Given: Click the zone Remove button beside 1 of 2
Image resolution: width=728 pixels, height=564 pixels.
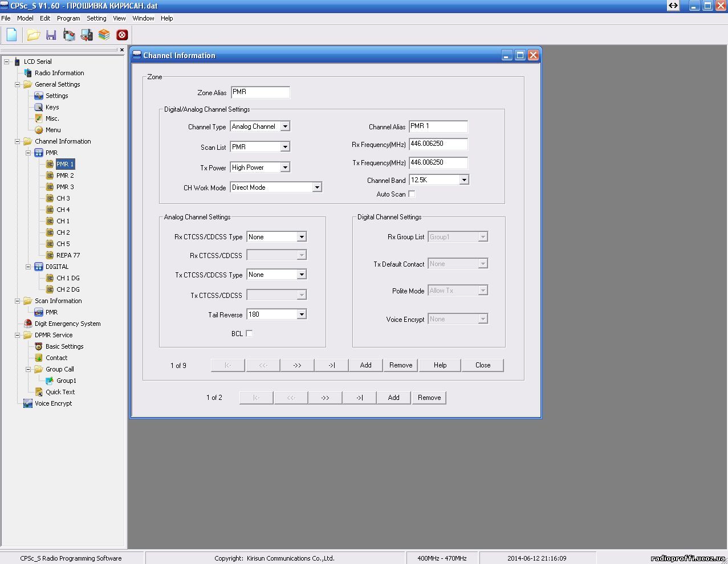Looking at the screenshot, I should tap(429, 398).
